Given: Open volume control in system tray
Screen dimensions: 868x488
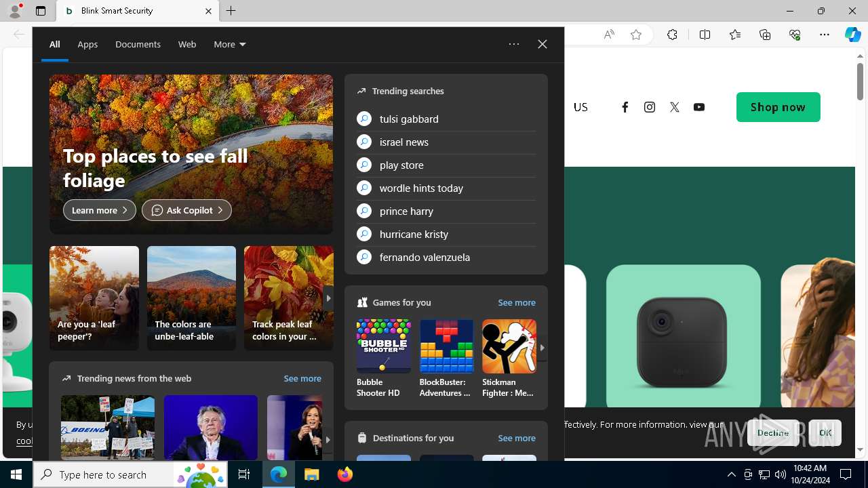Looking at the screenshot, I should [781, 474].
